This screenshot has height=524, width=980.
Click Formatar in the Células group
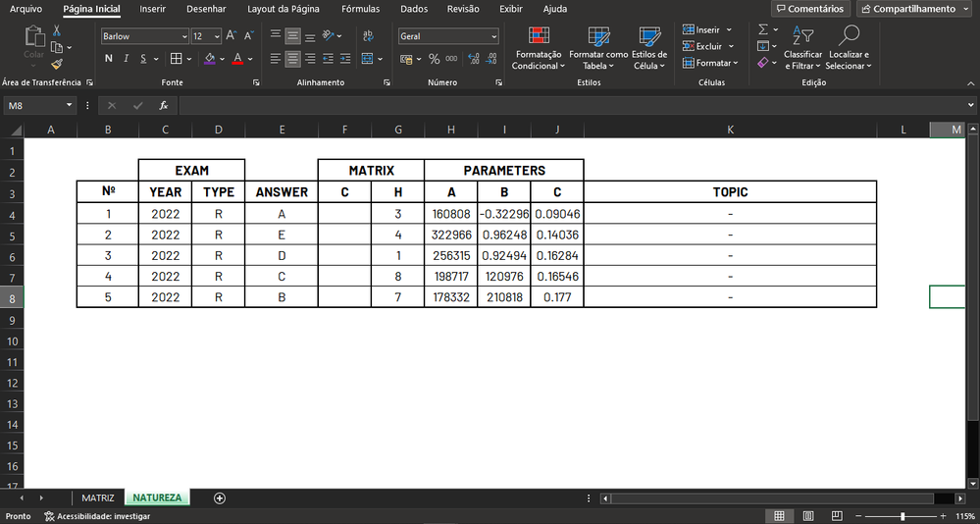click(710, 63)
